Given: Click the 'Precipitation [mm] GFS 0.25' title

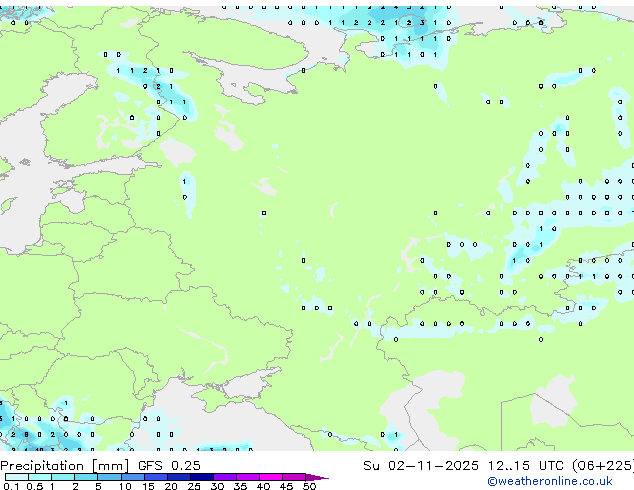Looking at the screenshot, I should (100, 466).
